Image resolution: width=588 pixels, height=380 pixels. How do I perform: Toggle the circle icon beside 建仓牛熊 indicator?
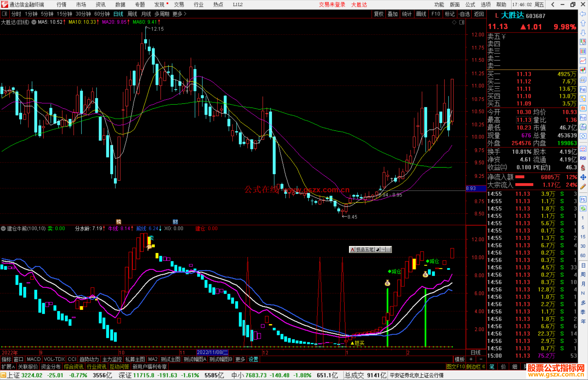tap(4, 228)
